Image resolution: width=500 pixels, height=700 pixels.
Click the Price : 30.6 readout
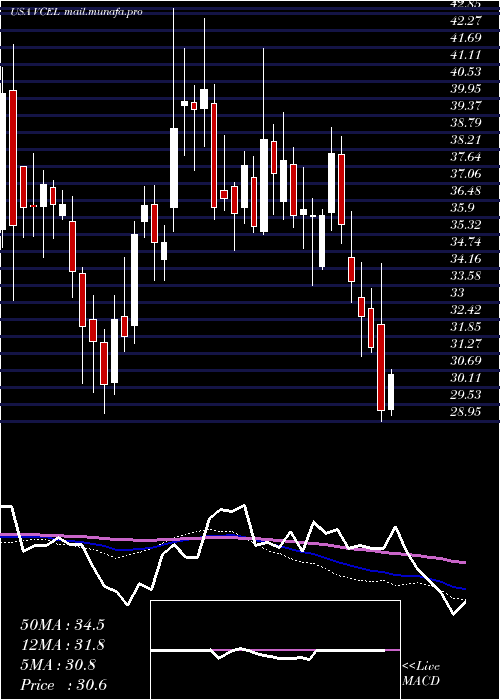point(63,685)
